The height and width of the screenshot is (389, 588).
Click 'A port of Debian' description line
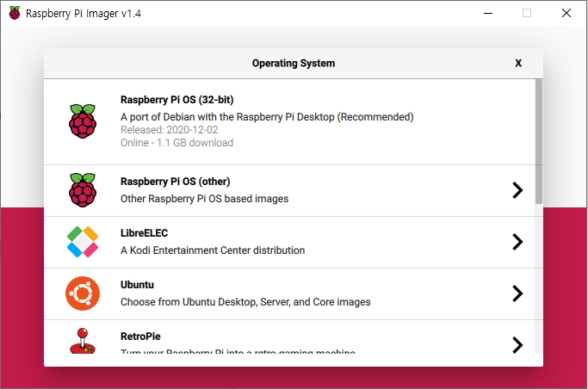[x=267, y=117]
